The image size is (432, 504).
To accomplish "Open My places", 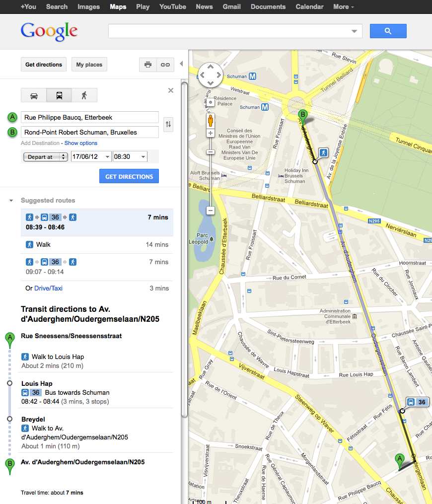I will click(x=89, y=65).
